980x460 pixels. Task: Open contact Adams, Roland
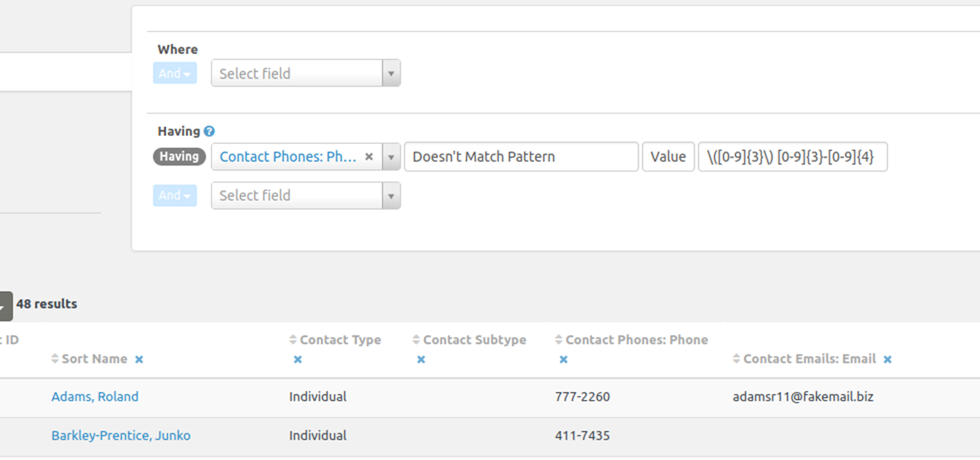click(94, 397)
